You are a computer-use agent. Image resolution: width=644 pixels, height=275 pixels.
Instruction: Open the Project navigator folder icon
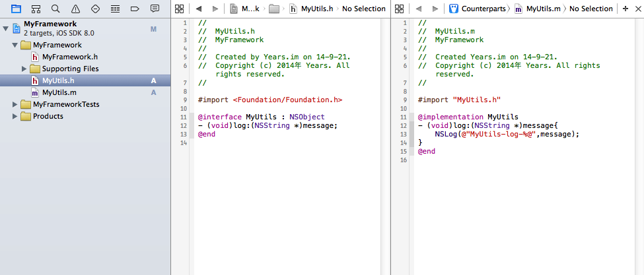coord(16,9)
